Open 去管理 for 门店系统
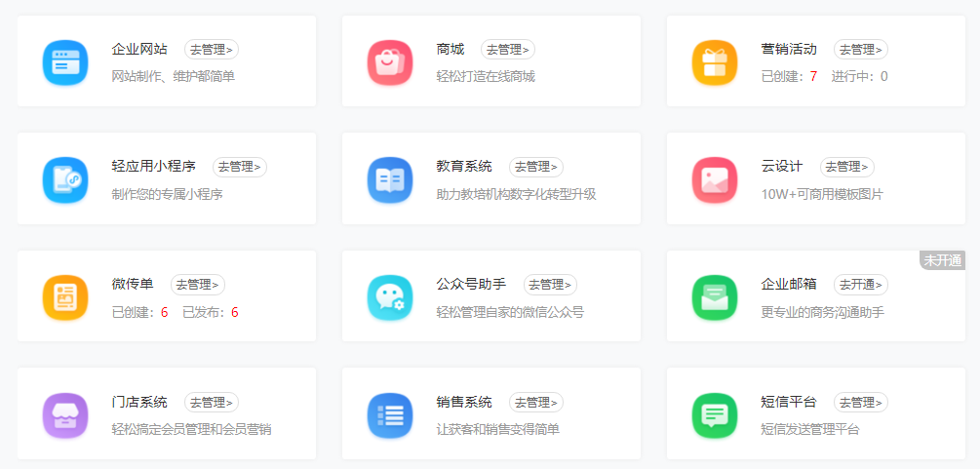 coord(212,402)
